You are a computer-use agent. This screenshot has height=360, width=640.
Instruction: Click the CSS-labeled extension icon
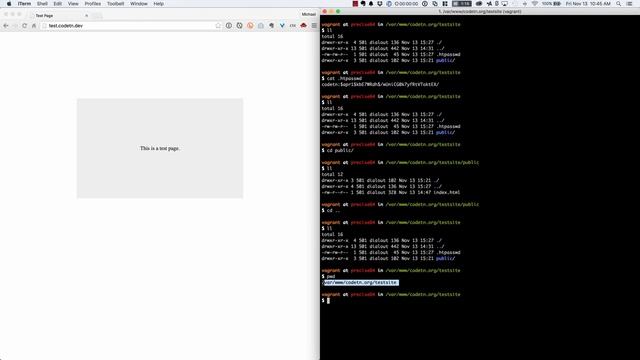pos(293,26)
